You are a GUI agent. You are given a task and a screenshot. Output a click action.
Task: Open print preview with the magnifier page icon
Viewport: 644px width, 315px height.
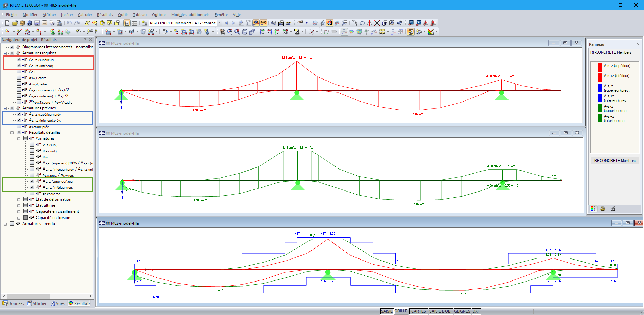tap(59, 23)
